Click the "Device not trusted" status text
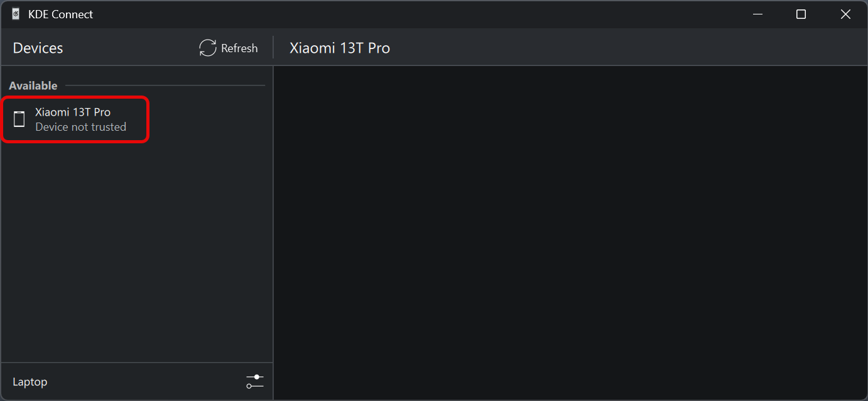Viewport: 868px width, 401px height. pos(80,127)
